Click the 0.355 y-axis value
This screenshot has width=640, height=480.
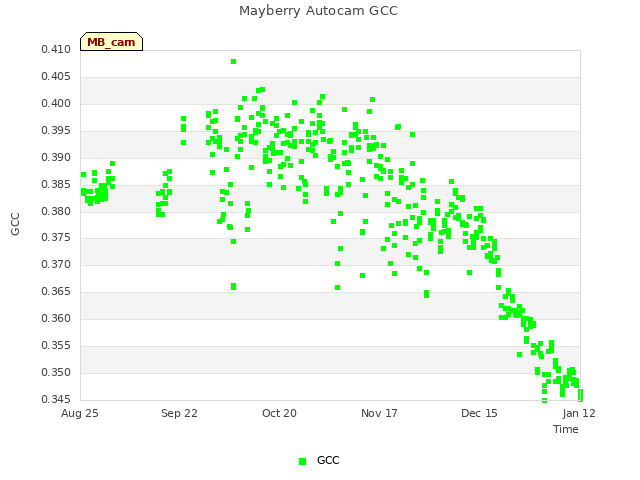point(56,346)
